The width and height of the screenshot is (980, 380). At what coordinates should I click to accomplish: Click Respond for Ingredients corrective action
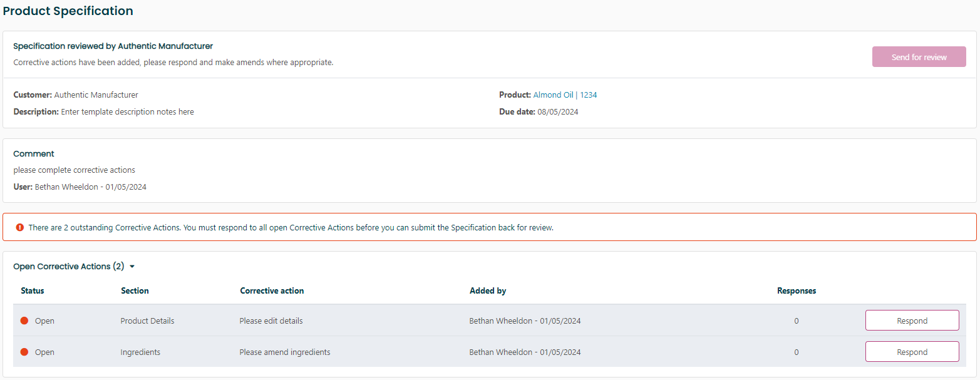pyautogui.click(x=912, y=352)
